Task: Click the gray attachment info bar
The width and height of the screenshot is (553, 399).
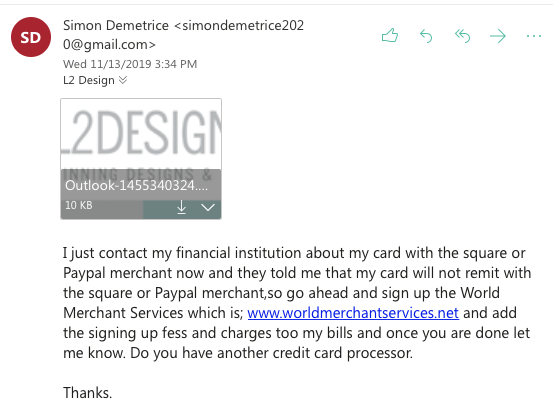Action: point(141,194)
